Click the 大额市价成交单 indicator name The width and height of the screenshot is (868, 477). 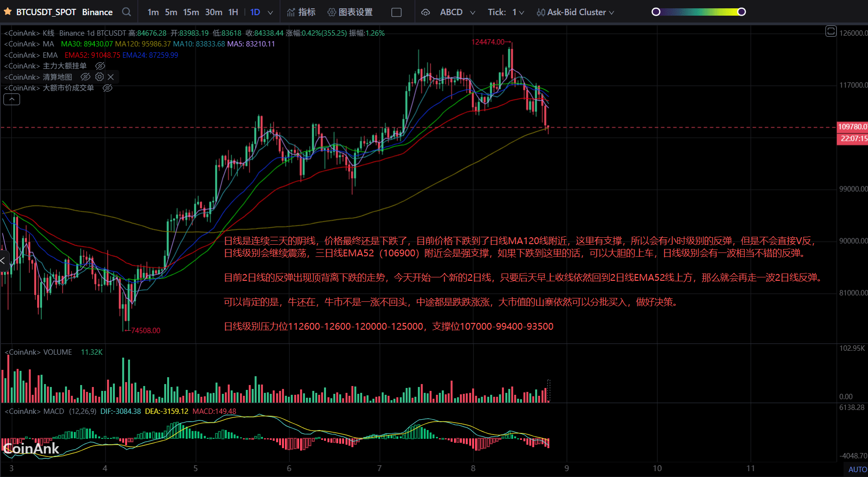tap(68, 88)
